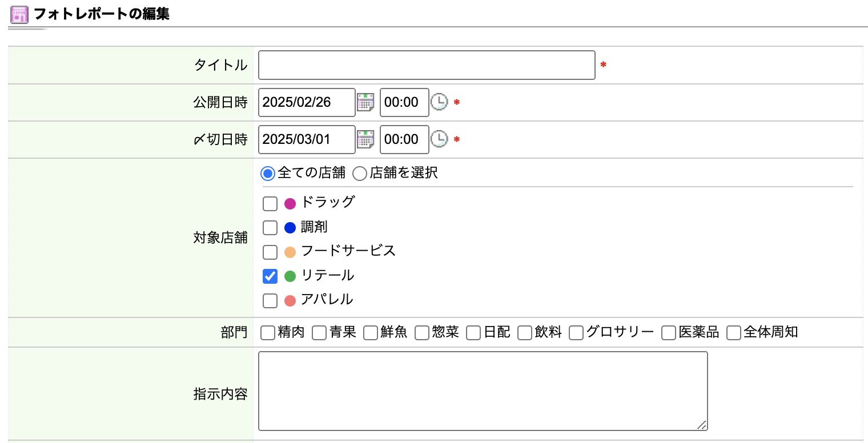868x443 pixels.
Task: Select 全ての店舗 radio button
Action: (267, 174)
